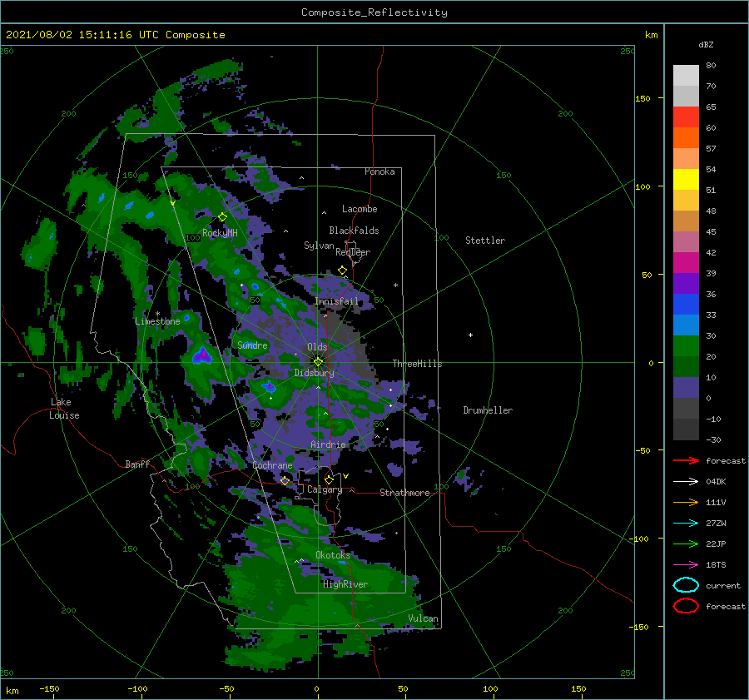
Task: Click the Limestone label
Action: [157, 321]
